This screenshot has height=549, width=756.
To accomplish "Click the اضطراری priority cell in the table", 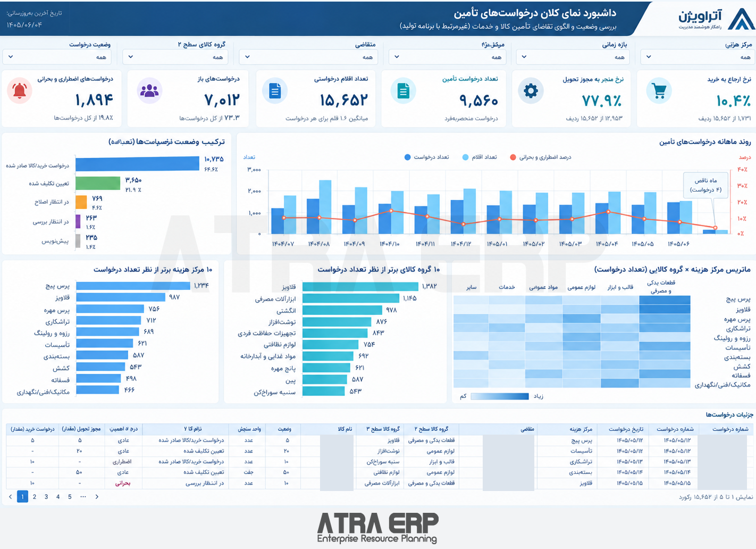I will point(122,462).
